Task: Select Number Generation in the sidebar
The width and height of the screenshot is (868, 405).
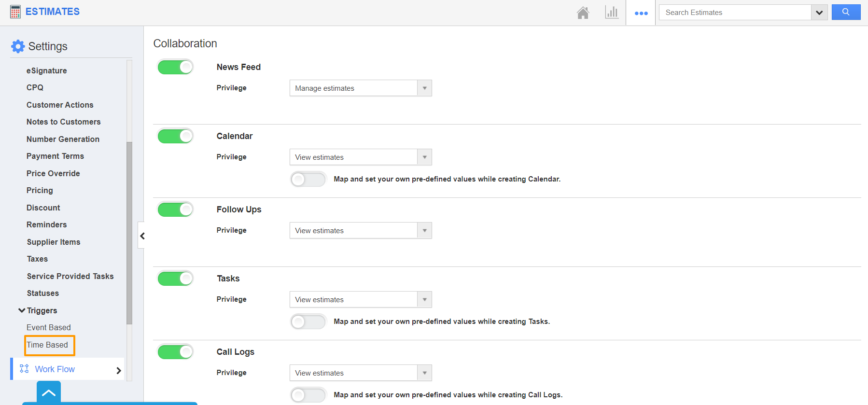Action: click(63, 139)
